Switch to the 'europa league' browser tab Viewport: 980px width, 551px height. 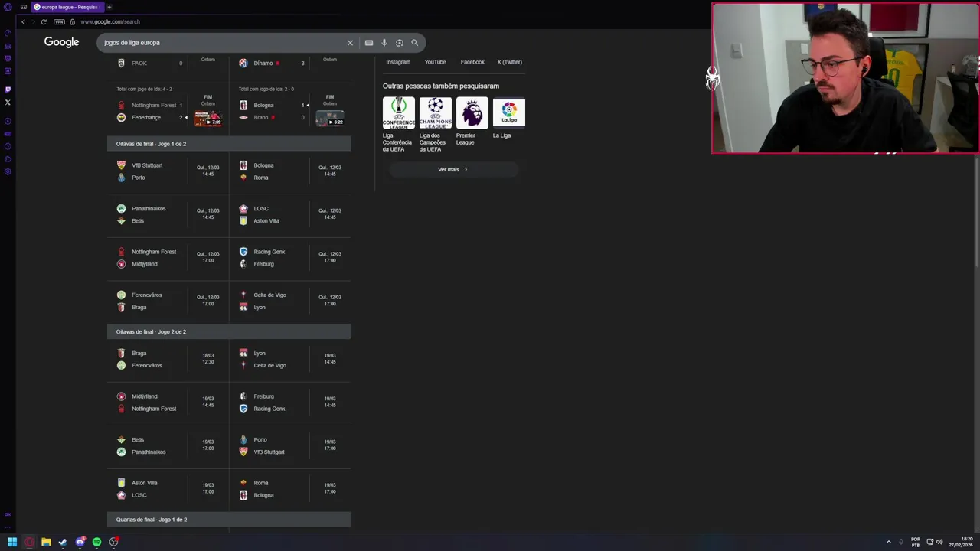point(67,7)
